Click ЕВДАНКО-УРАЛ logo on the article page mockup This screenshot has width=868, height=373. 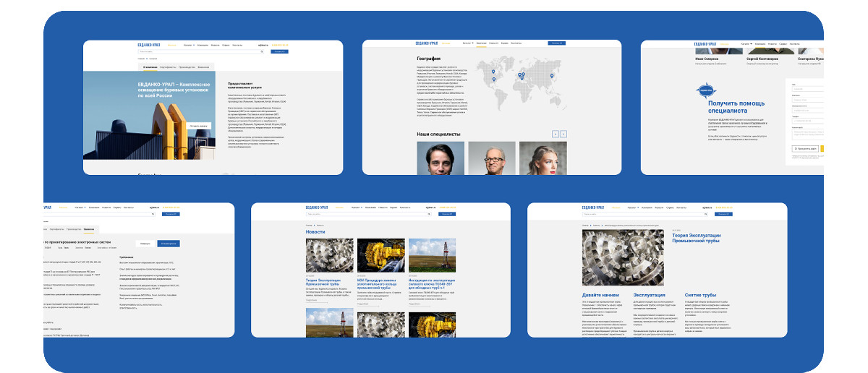(593, 207)
